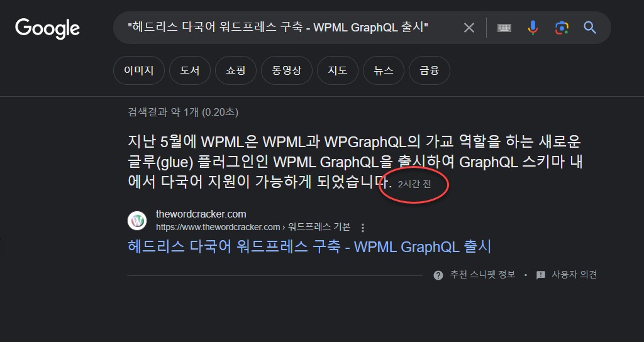Click the result URL breadcrumb 워드프레스 기본
Screen dimensions: 644x342
click(x=319, y=227)
